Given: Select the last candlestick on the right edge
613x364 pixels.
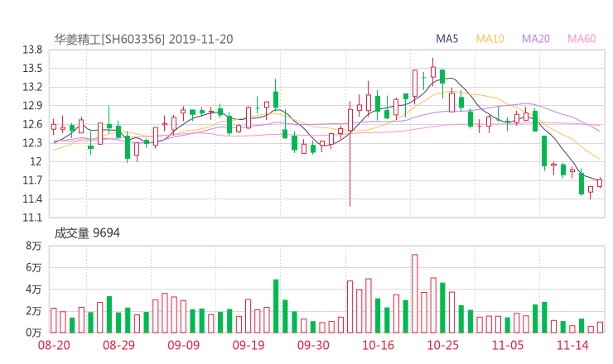Looking at the screenshot, I should tap(600, 183).
